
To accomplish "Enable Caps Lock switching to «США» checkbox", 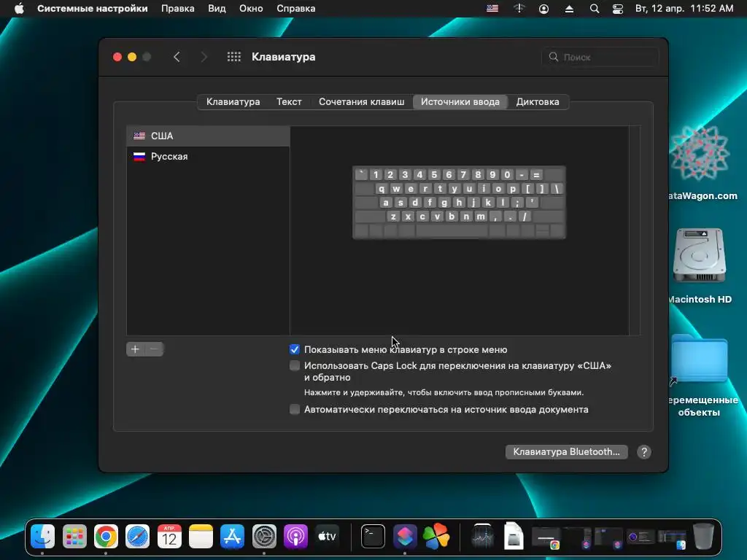I will (x=295, y=366).
